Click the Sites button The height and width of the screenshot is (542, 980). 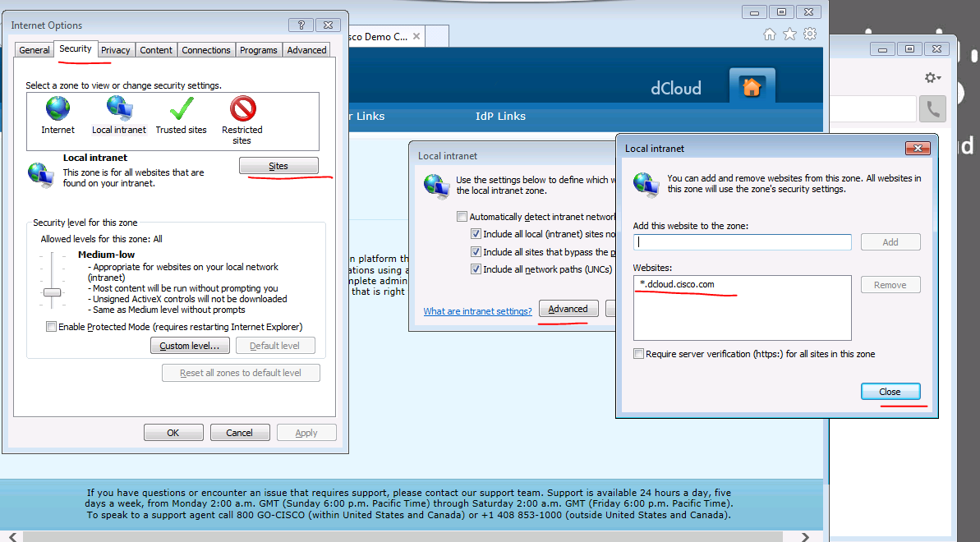278,166
